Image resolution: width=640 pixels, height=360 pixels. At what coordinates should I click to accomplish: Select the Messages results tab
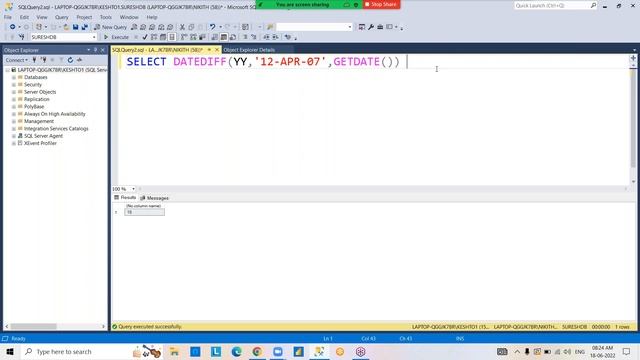coord(154,198)
